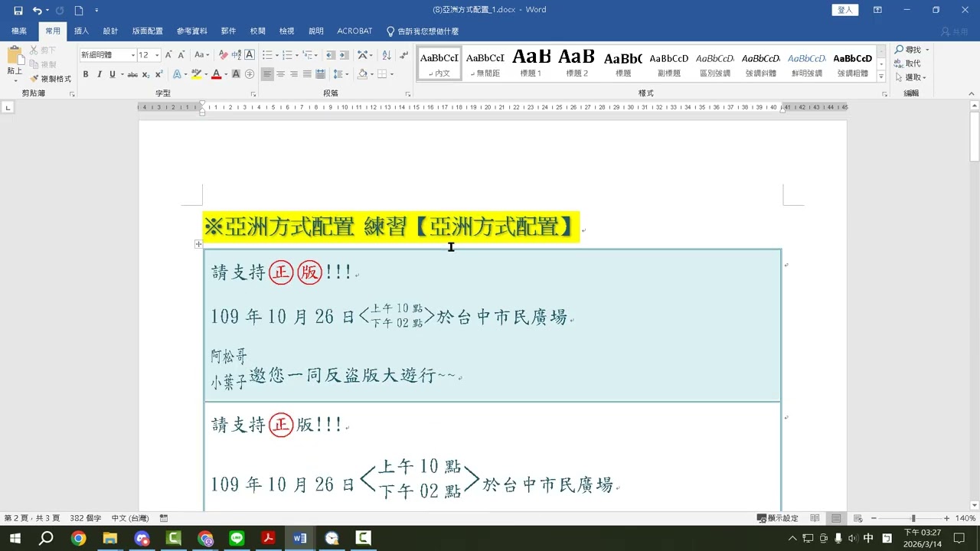This screenshot has height=551, width=980.
Task: Switch to the 參考資料 references tab
Action: click(x=191, y=31)
